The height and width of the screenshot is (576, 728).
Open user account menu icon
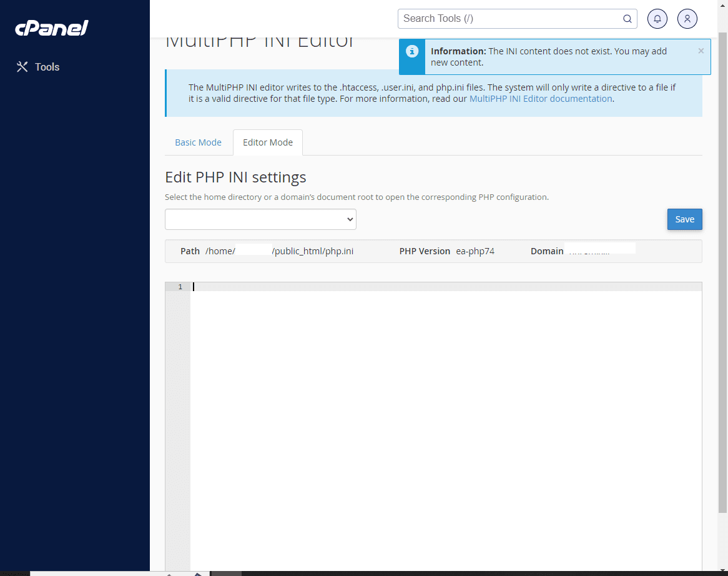tap(687, 19)
